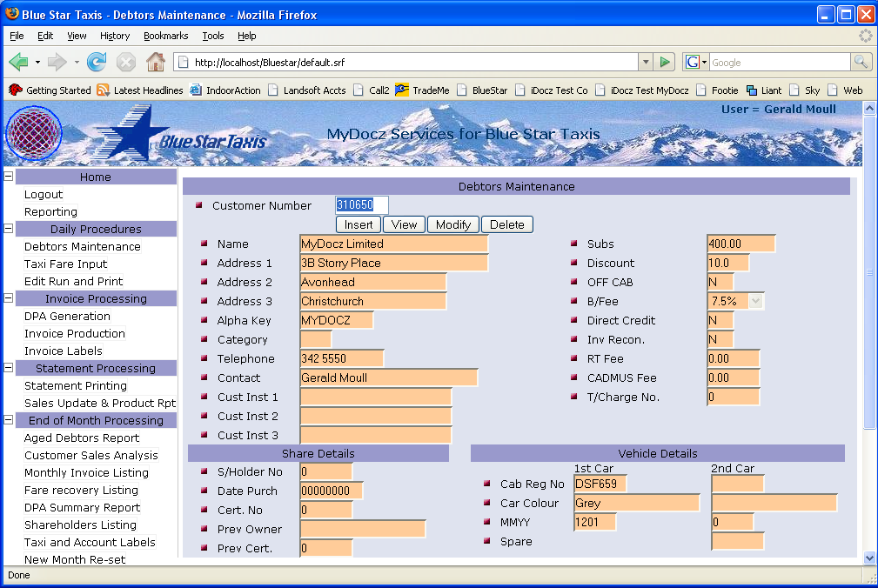This screenshot has width=878, height=588.
Task: Click the Name field MyDocz Limited
Action: pyautogui.click(x=393, y=244)
